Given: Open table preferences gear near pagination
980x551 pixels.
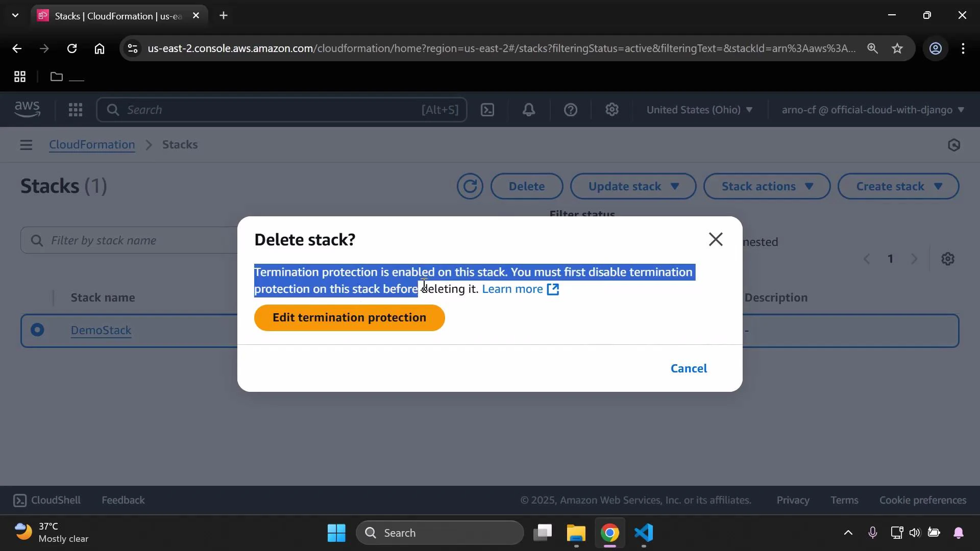Looking at the screenshot, I should click(948, 259).
